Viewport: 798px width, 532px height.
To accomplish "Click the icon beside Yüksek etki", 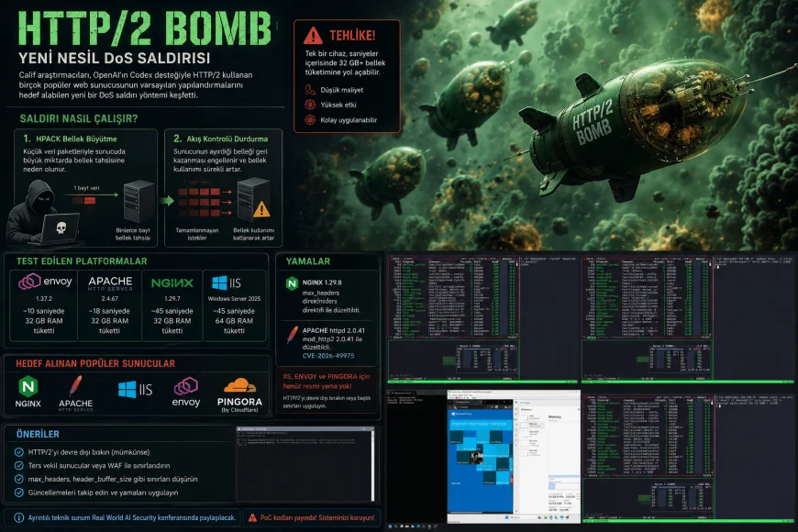I will click(x=310, y=105).
